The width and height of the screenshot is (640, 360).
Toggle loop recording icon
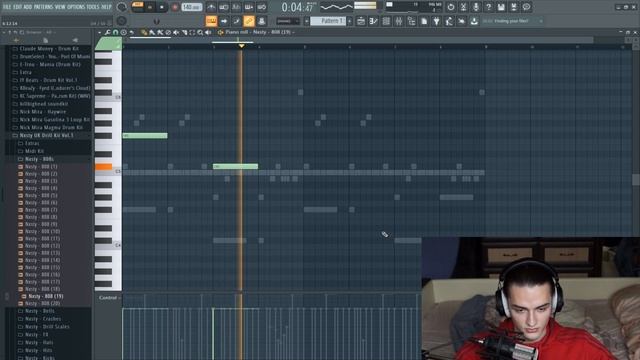(262, 7)
